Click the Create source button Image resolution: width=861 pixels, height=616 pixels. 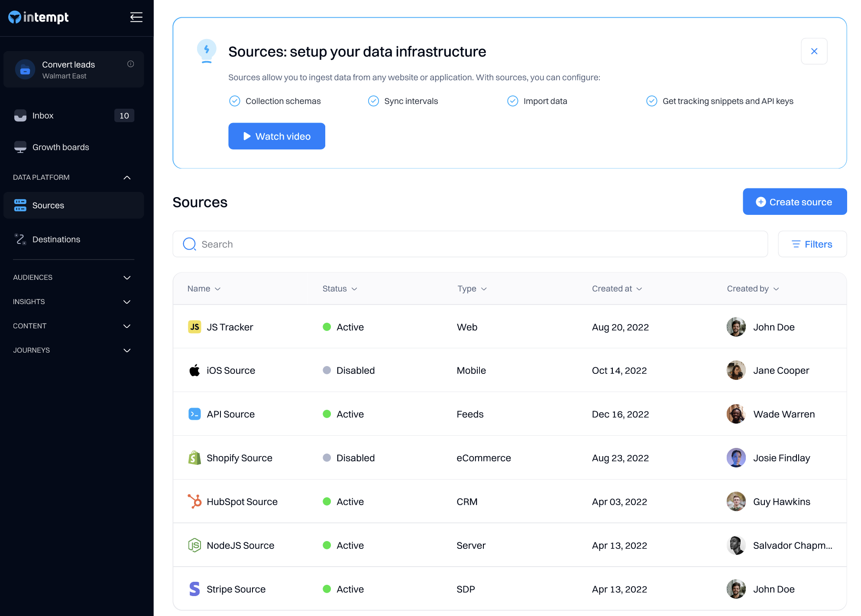[x=794, y=202]
